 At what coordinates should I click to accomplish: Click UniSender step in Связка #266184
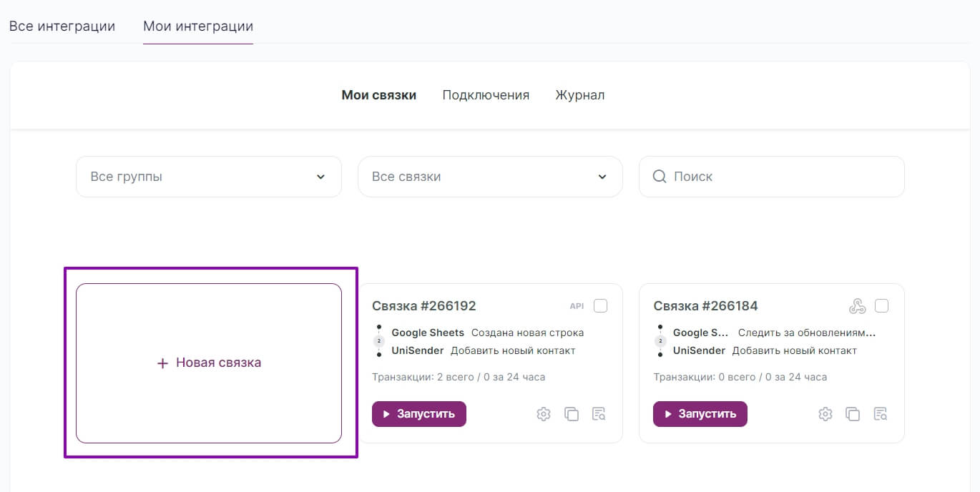pyautogui.click(x=699, y=350)
